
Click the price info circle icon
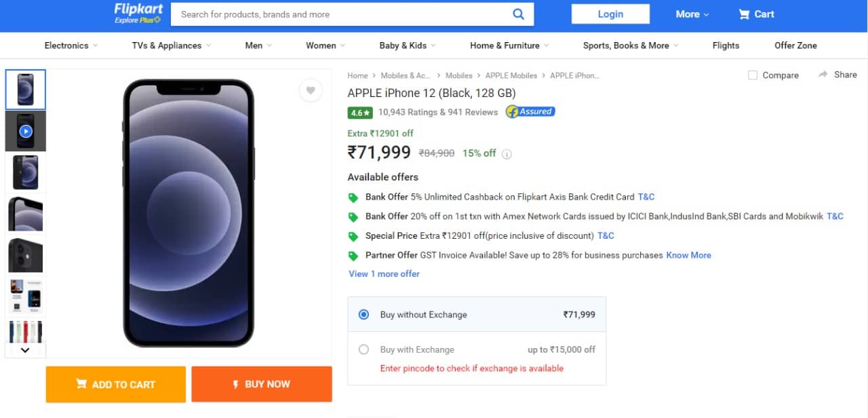(x=507, y=154)
